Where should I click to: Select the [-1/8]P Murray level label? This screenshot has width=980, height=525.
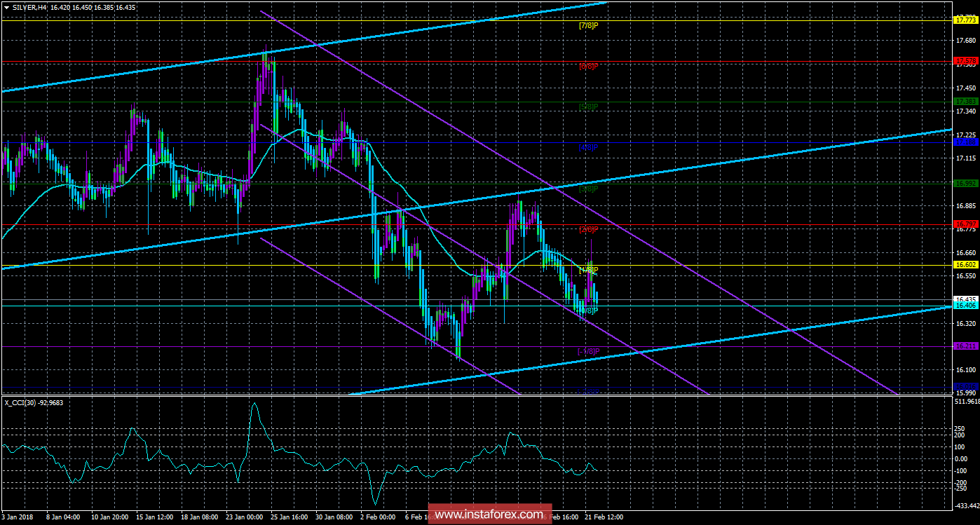(590, 352)
